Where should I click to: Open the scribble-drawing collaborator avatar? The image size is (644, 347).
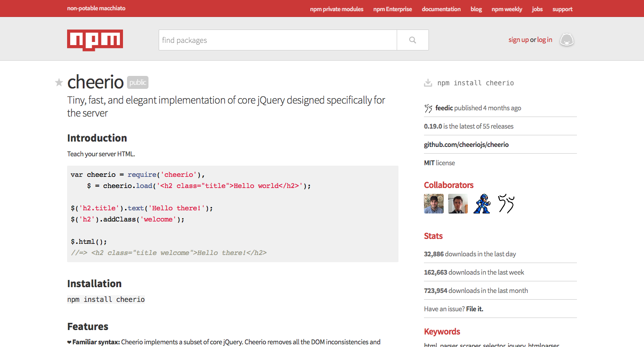pos(506,204)
